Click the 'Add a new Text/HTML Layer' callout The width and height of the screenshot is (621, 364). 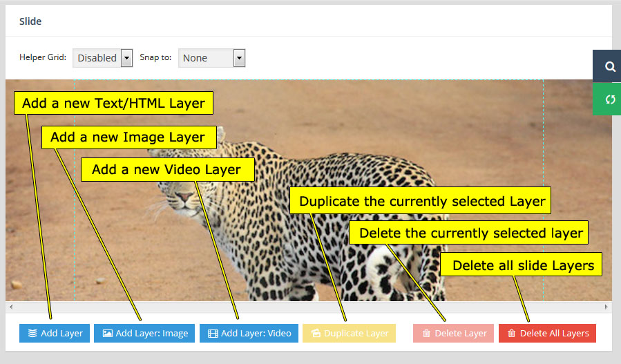pos(113,104)
